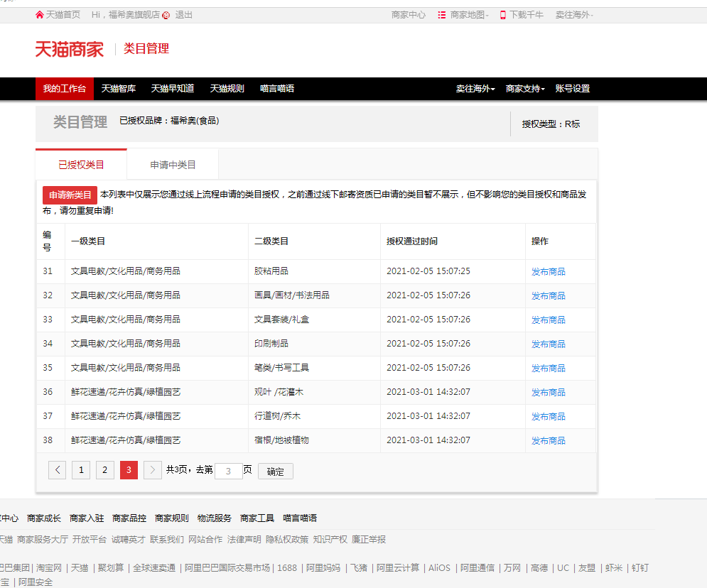Click the red phone icon beside 下载千牛
707x588 pixels.
pyautogui.click(x=503, y=16)
